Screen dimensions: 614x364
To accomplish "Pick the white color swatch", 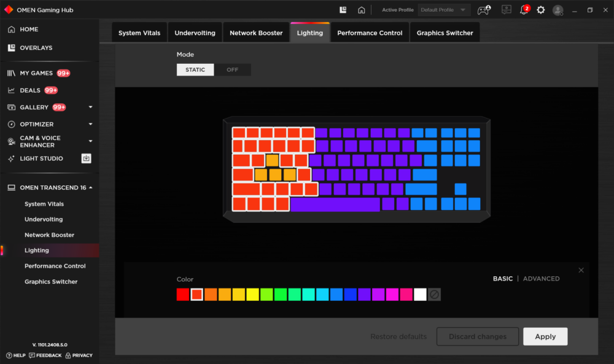I will coord(420,295).
